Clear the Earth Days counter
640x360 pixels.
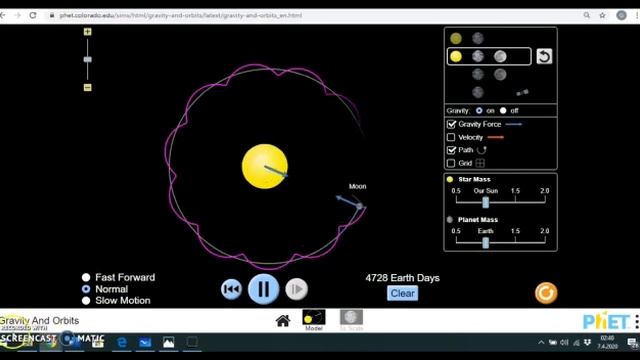[402, 293]
